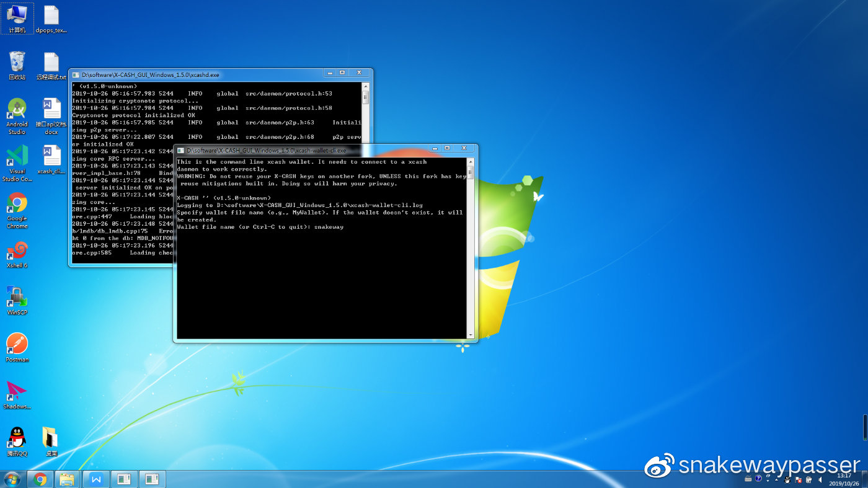
Task: Open File Explorer from the taskbar
Action: (67, 479)
